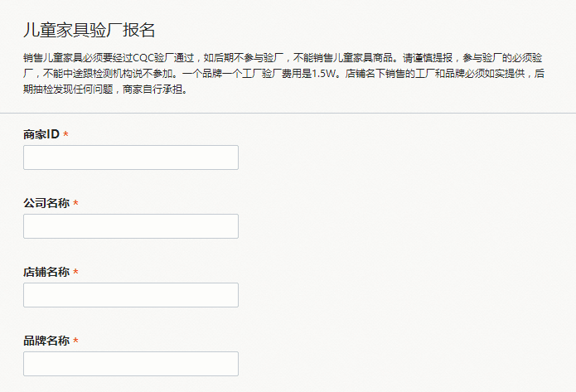This screenshot has width=576, height=392.
Task: Click the horizontal divider below the description
Action: click(288, 113)
